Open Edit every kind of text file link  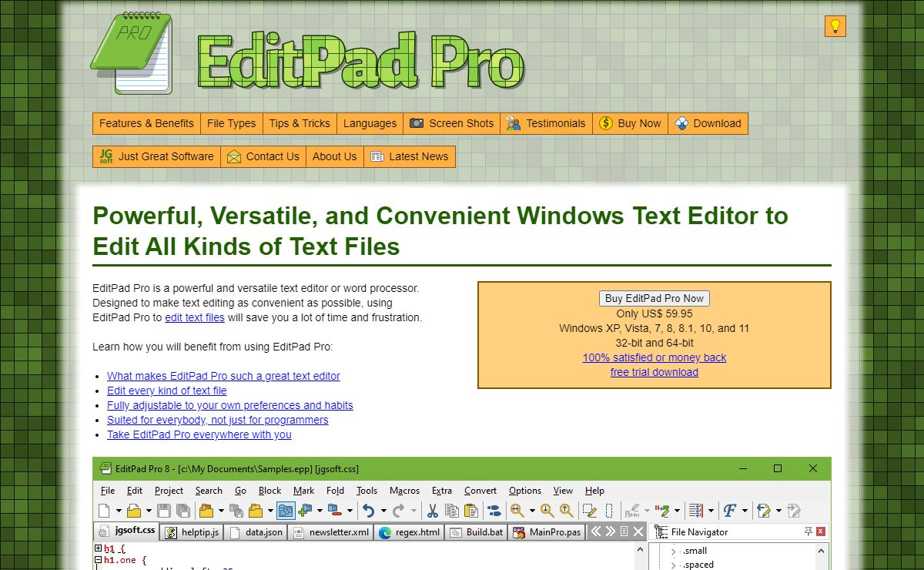167,391
